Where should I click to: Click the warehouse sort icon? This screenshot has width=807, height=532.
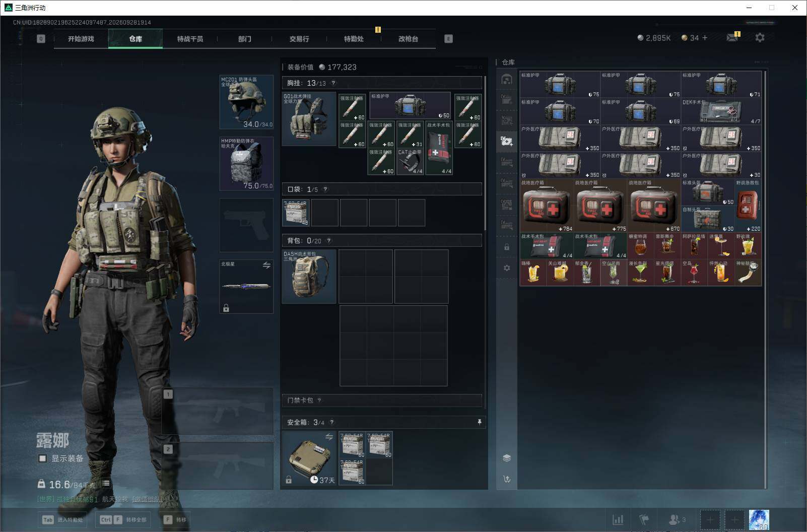coord(507,479)
